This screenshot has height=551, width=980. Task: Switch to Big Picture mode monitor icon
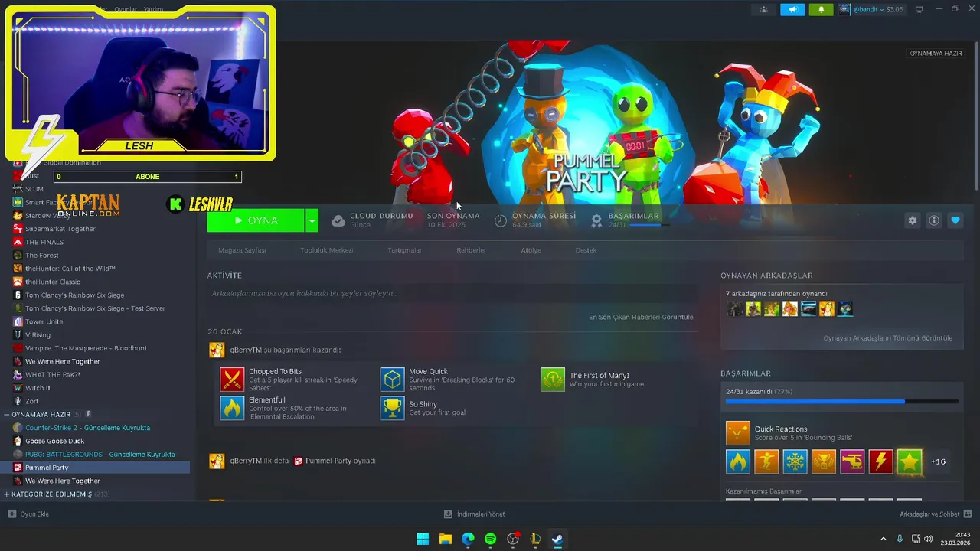point(920,9)
